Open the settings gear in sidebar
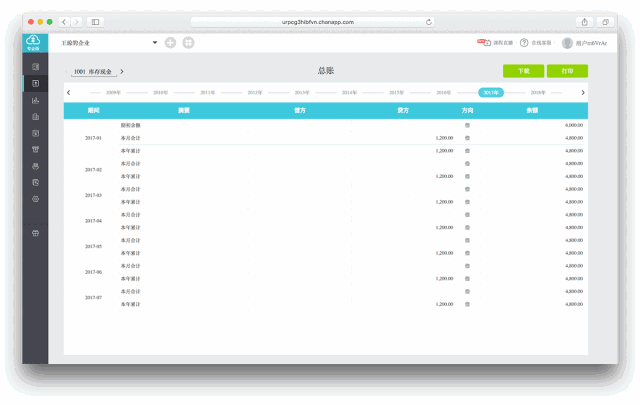Viewport: 640px width, 405px height. tap(36, 199)
